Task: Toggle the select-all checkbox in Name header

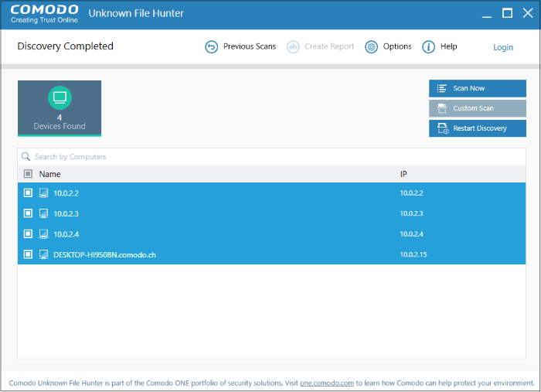Action: [x=28, y=173]
